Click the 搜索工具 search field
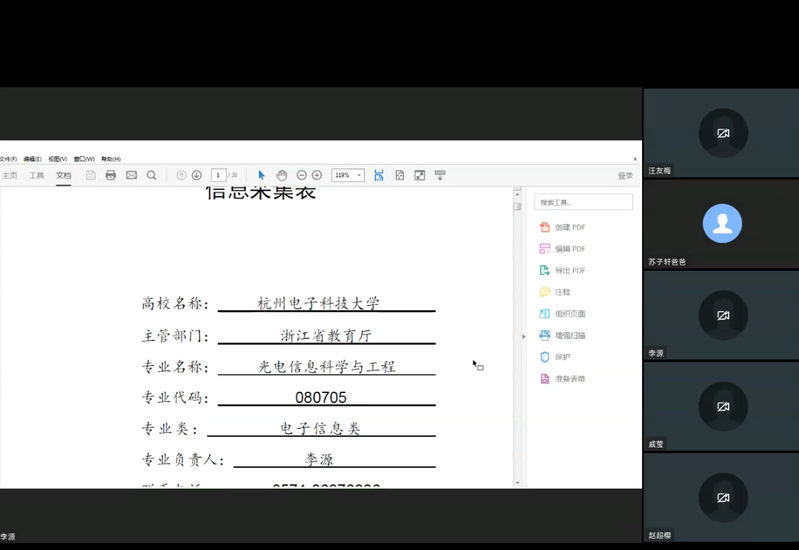 click(583, 202)
